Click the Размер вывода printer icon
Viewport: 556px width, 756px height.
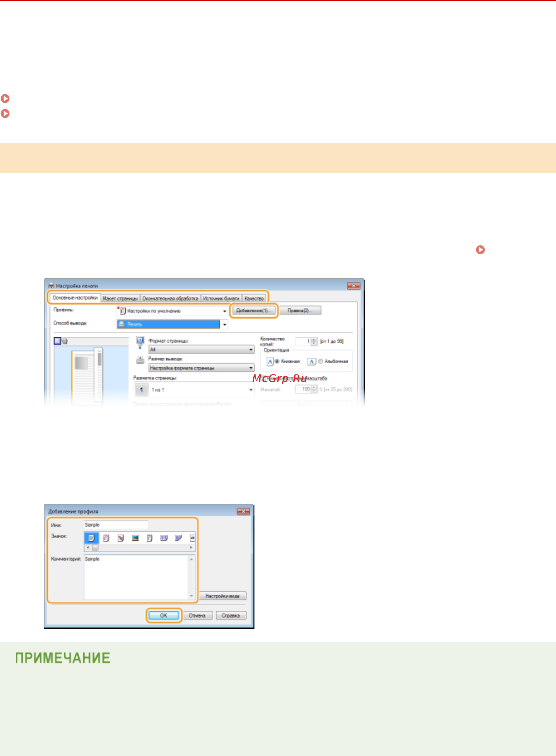(x=140, y=360)
